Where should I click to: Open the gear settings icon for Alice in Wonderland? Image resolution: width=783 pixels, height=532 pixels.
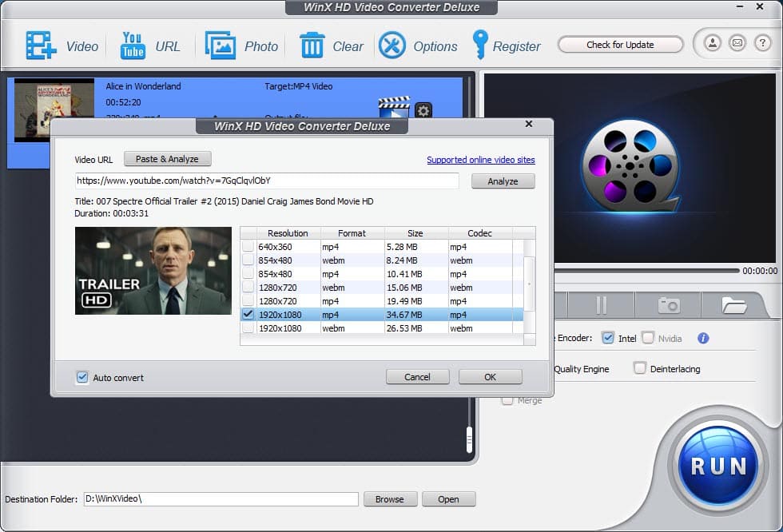pyautogui.click(x=423, y=110)
